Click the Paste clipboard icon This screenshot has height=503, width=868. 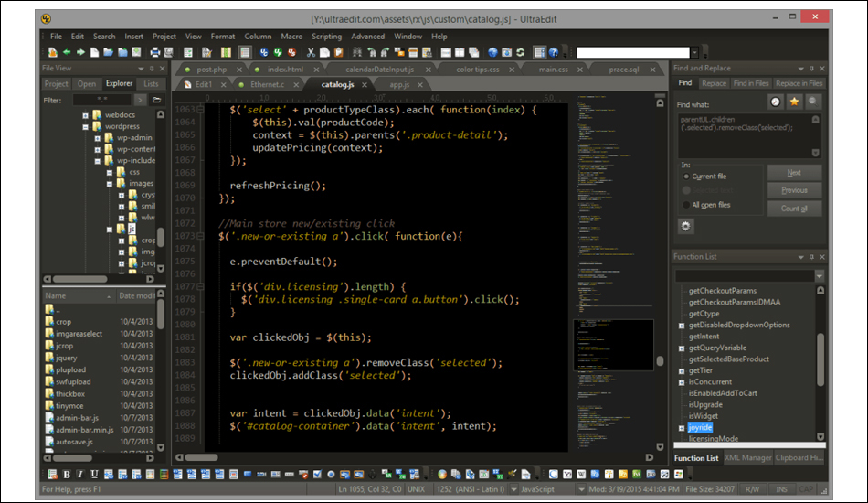point(339,52)
